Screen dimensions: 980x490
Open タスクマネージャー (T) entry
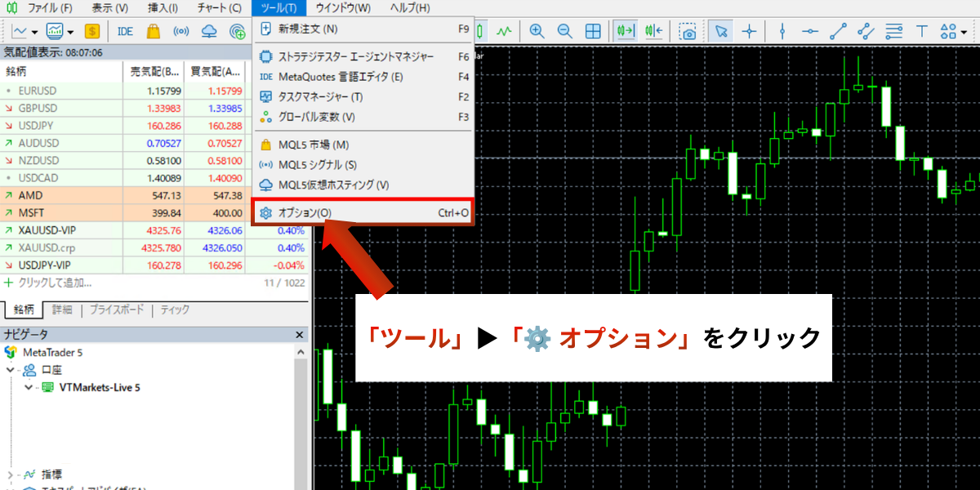click(x=364, y=96)
